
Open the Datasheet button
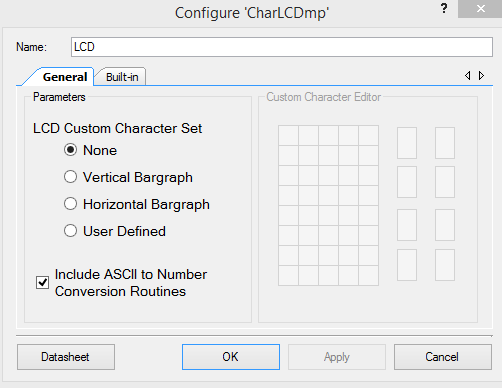66,357
